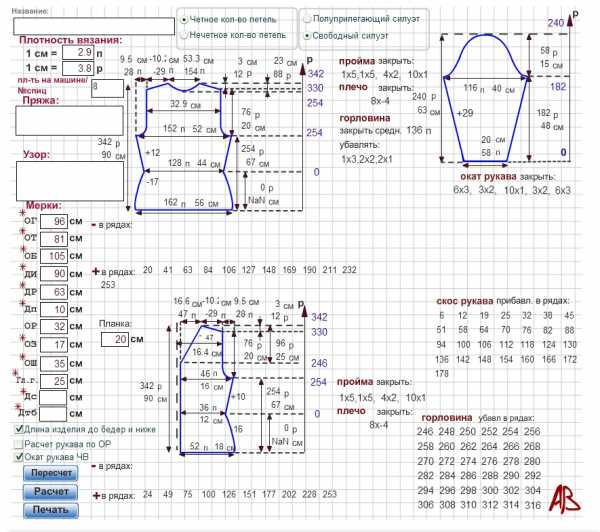
Task: Focus the "Планка" input showing 20
Action: [x=116, y=340]
